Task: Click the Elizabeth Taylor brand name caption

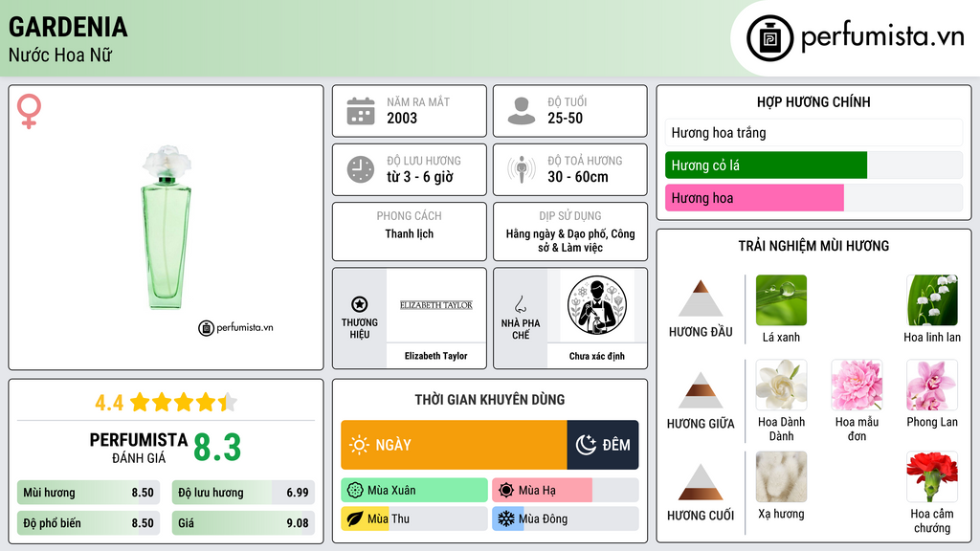Action: click(x=435, y=356)
